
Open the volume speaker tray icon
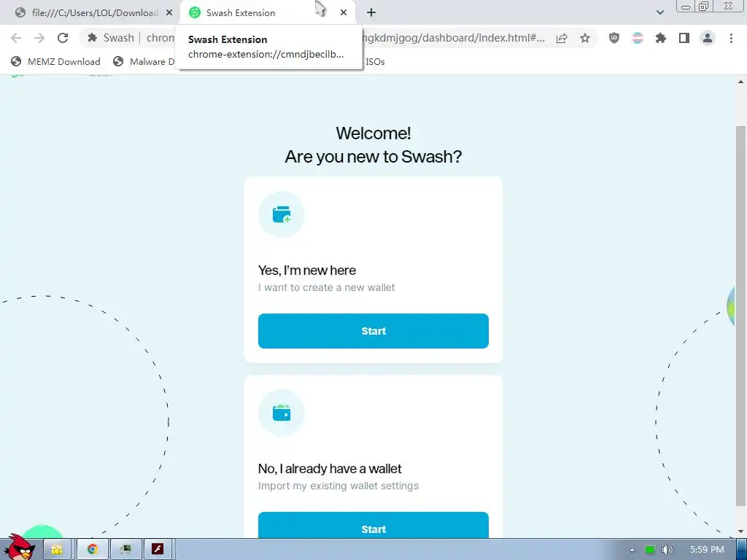click(x=667, y=550)
